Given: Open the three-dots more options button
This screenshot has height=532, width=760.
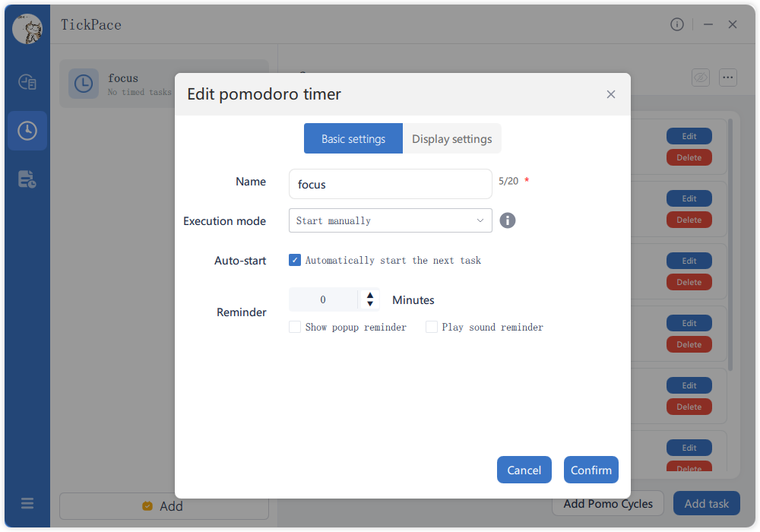Looking at the screenshot, I should pyautogui.click(x=727, y=78).
